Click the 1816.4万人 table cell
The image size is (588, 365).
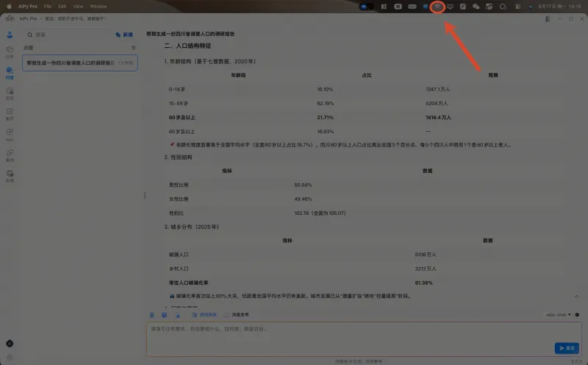point(438,118)
